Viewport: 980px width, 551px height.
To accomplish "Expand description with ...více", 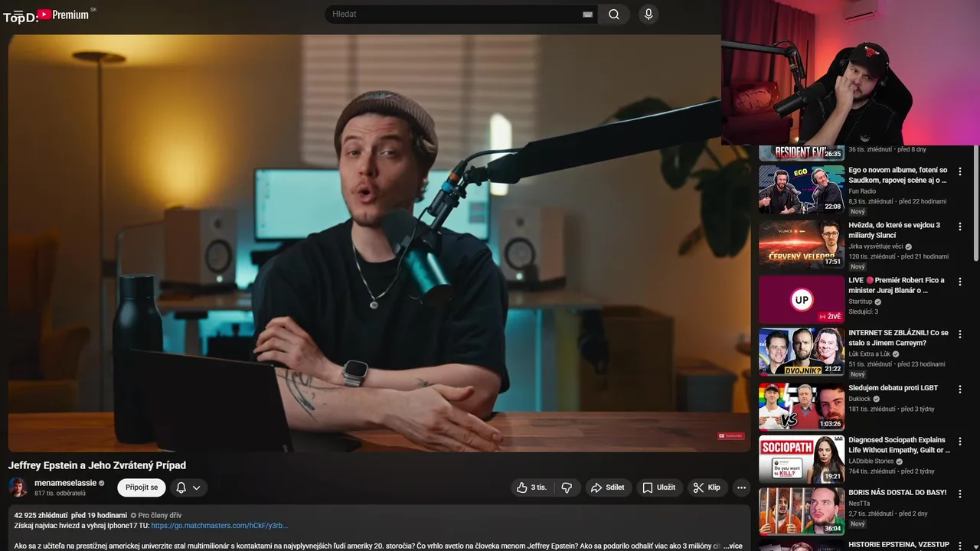I will [x=733, y=546].
